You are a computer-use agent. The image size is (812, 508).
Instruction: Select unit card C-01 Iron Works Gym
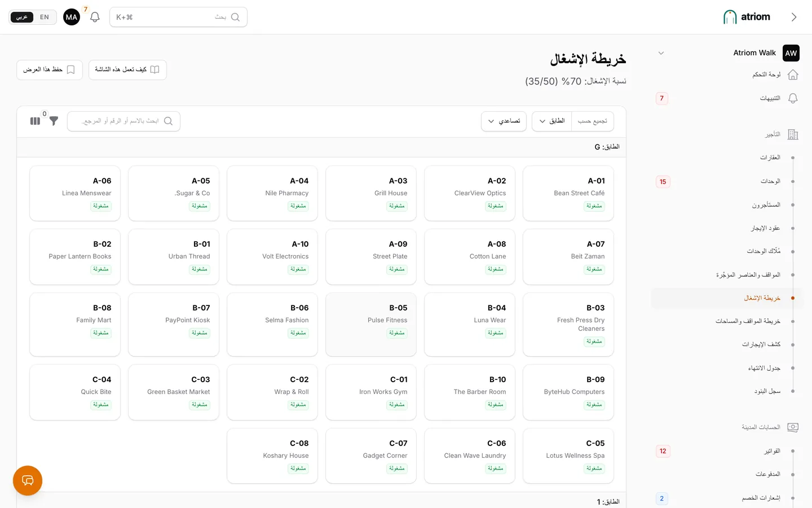tap(371, 392)
